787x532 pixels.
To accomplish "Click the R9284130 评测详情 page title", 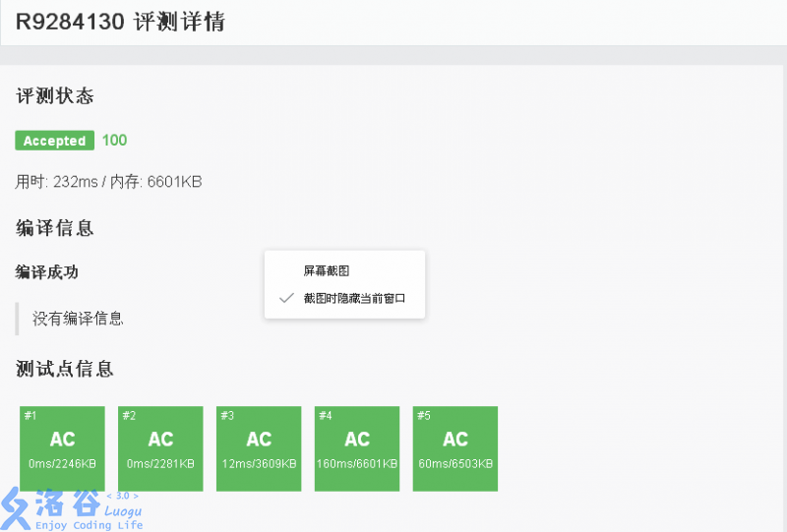I will pyautogui.click(x=120, y=22).
